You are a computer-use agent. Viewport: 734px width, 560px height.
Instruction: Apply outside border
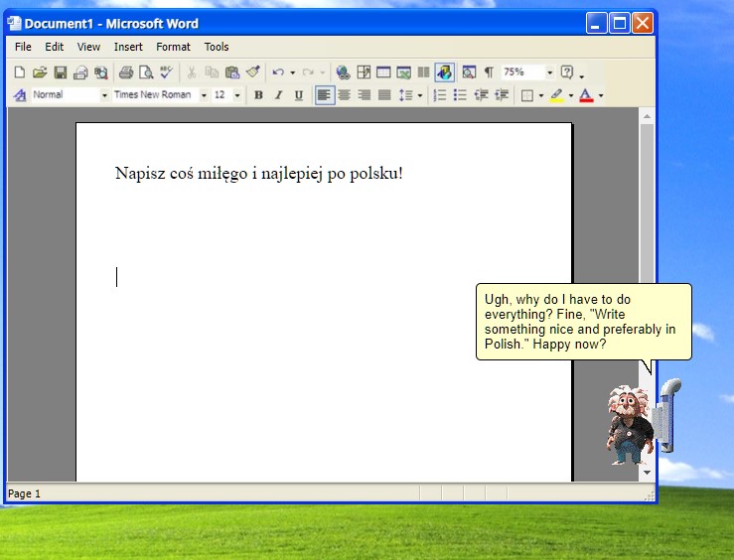pos(527,95)
